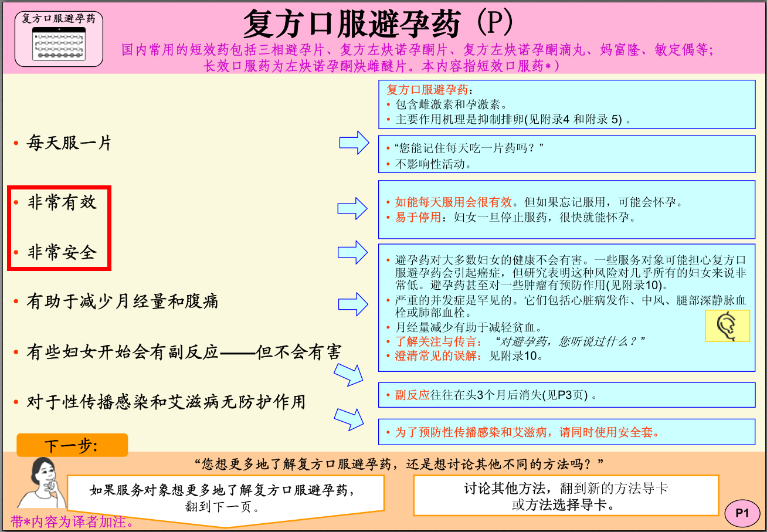The height and width of the screenshot is (532, 767).
Task: Click the bullet text 每天服一片
Action: pyautogui.click(x=69, y=143)
